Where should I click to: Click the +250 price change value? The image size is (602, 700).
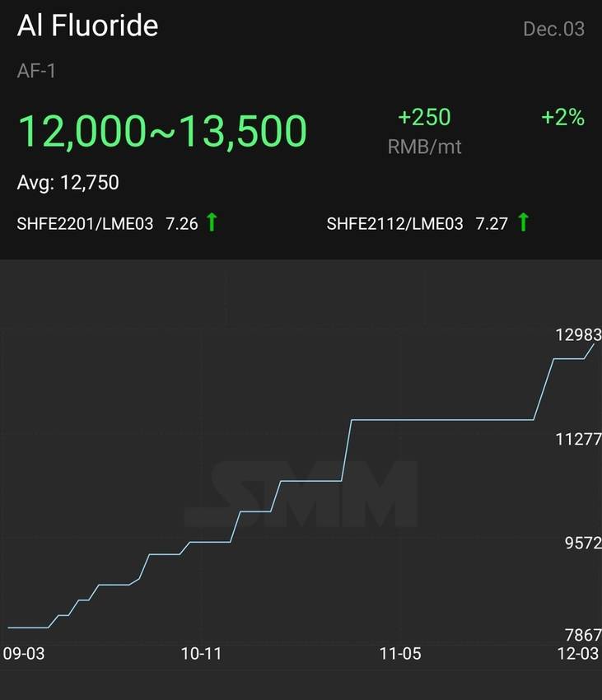pos(424,118)
